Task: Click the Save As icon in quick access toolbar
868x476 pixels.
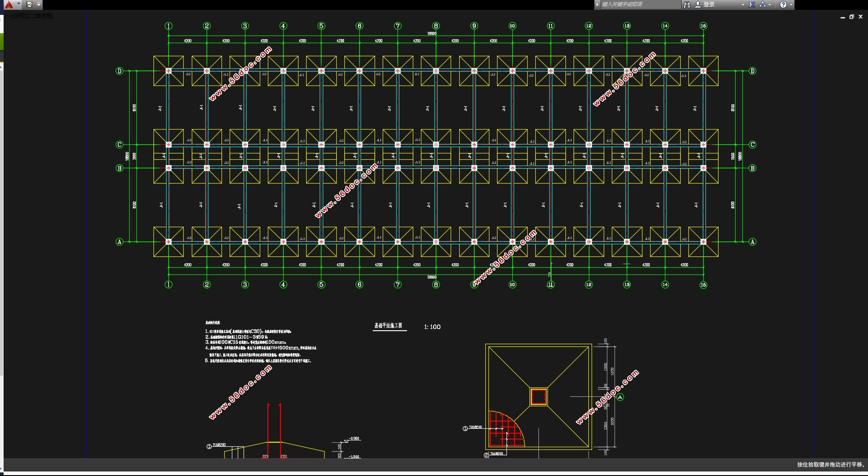Action: [x=30, y=4]
